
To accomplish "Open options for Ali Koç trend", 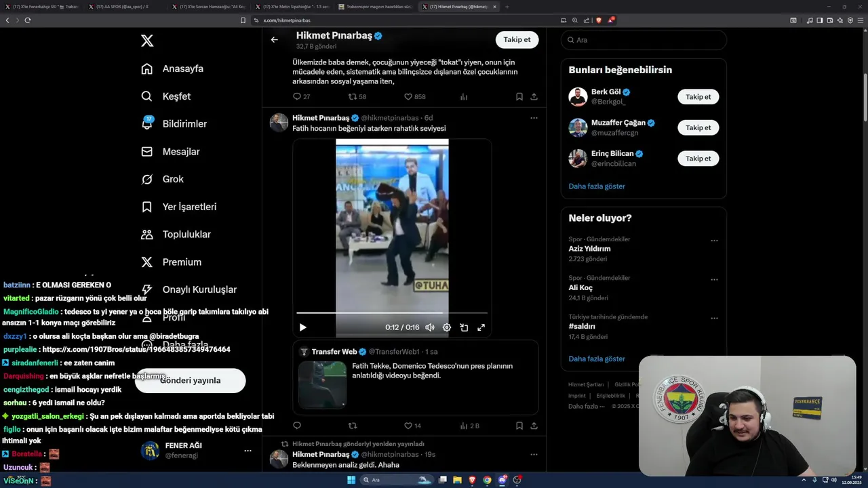I will pyautogui.click(x=714, y=279).
